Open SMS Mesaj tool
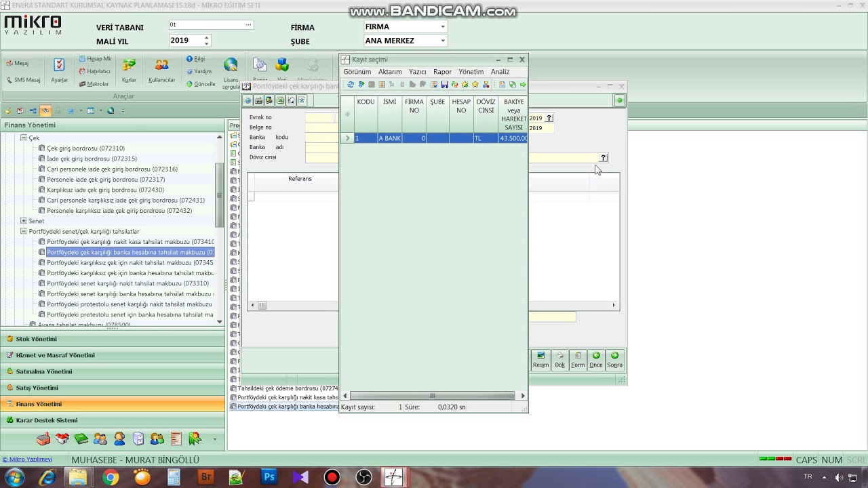868x488 pixels. [23, 80]
